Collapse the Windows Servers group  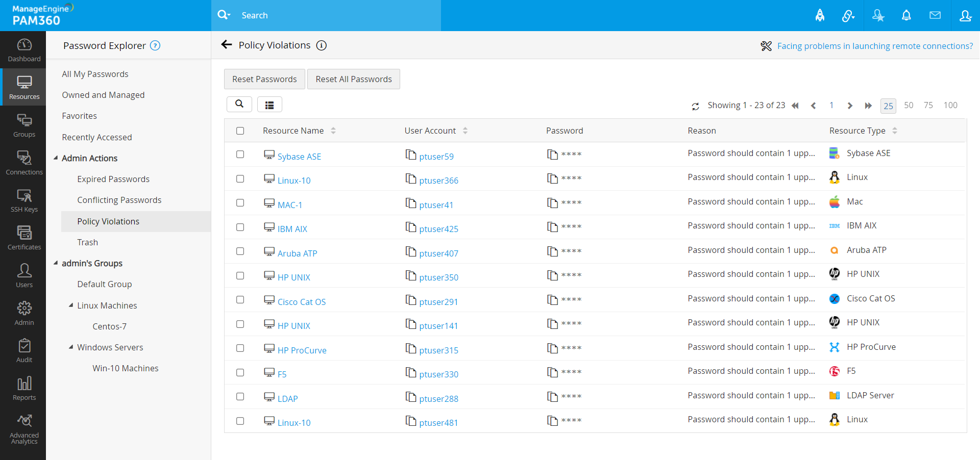pyautogui.click(x=71, y=347)
